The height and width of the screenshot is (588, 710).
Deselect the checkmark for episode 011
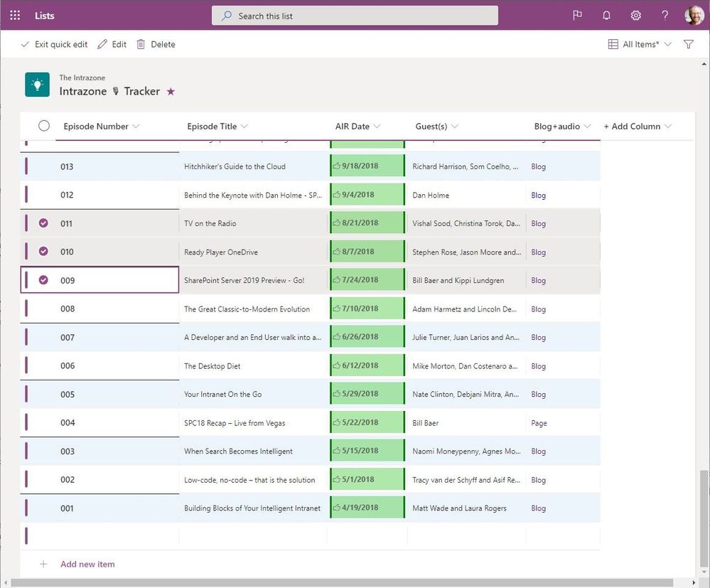click(43, 223)
